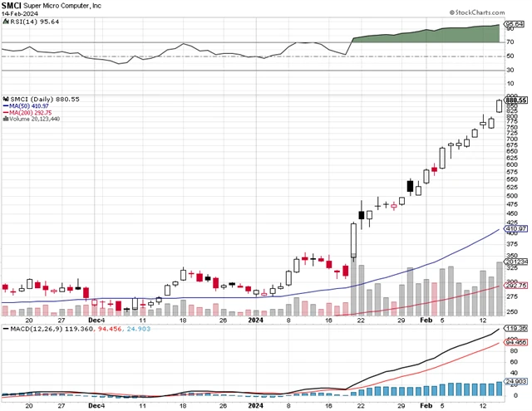Click the 500 label on the price axis
The image size is (532, 411).
click(x=512, y=196)
